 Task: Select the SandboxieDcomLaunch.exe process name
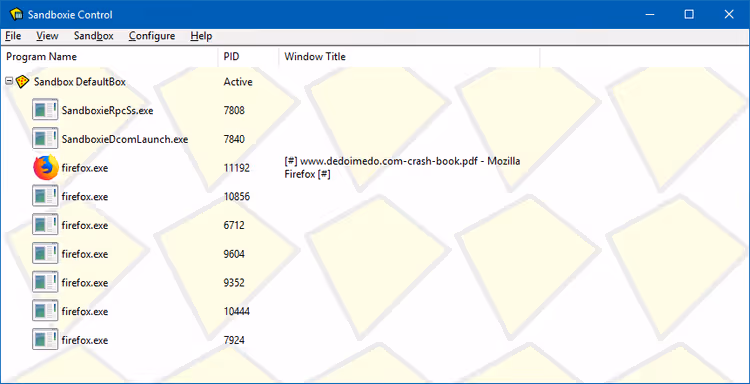pyautogui.click(x=125, y=139)
